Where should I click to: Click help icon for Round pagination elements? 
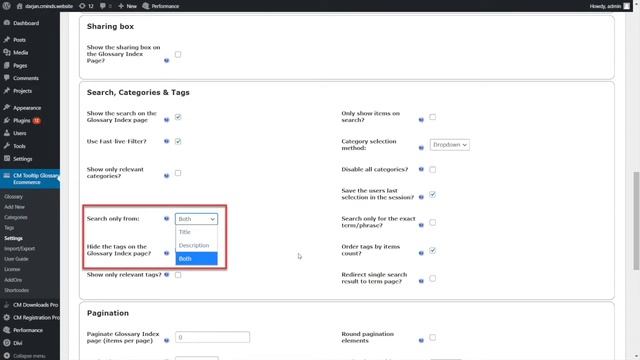click(421, 340)
